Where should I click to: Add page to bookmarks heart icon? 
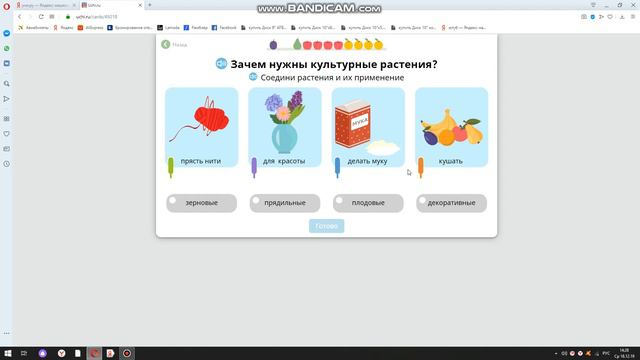(610, 17)
